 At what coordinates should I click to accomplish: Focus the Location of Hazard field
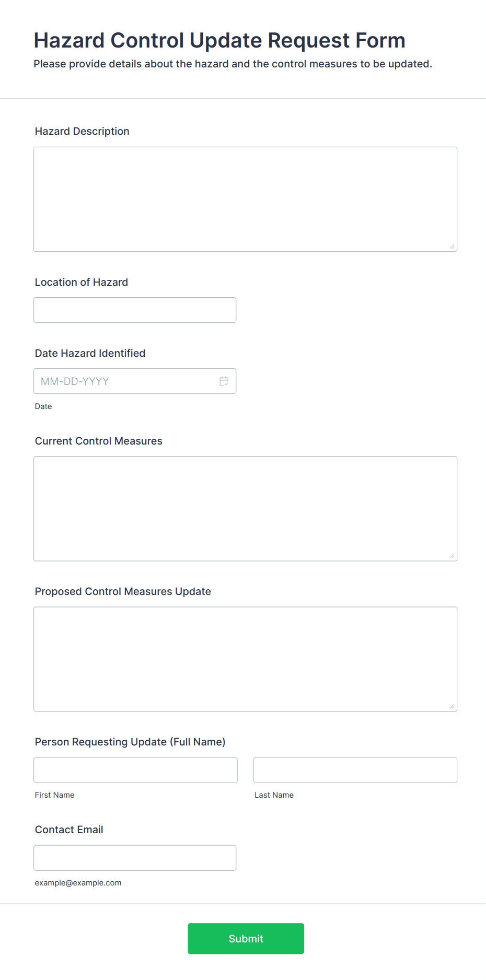[x=135, y=310]
